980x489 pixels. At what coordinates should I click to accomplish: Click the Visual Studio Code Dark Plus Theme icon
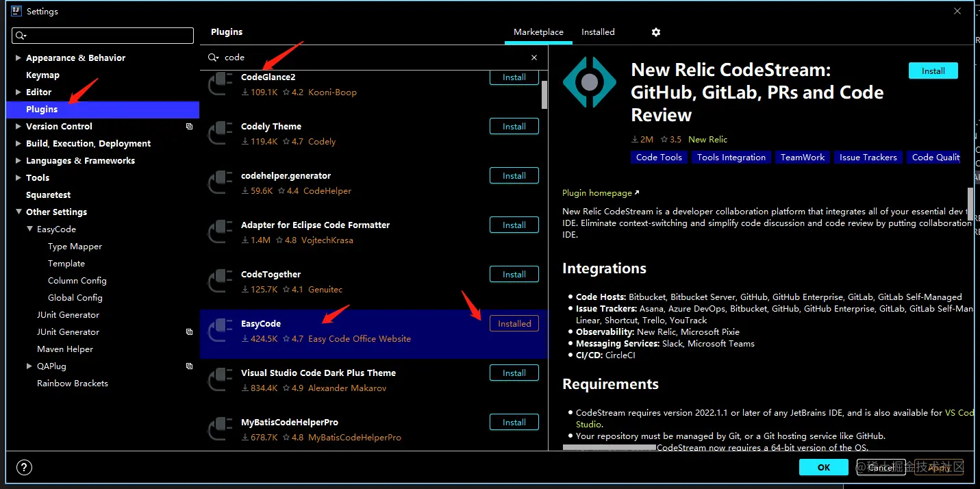[x=220, y=379]
